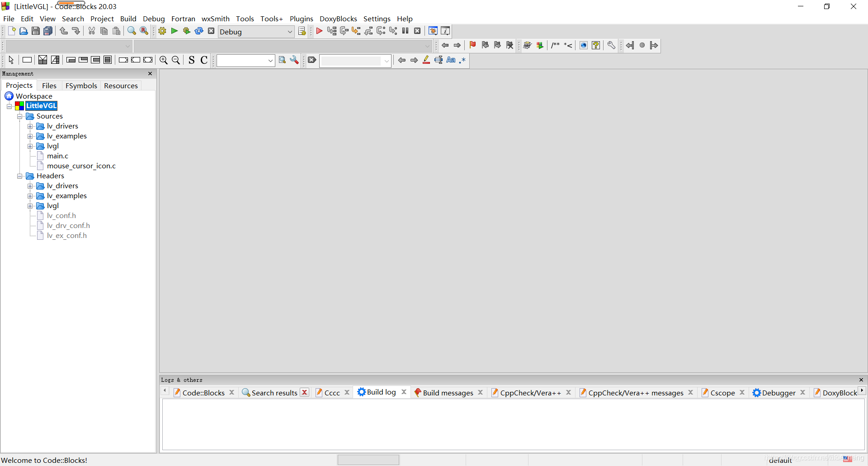
Task: Toggle the S source display button
Action: 192,60
